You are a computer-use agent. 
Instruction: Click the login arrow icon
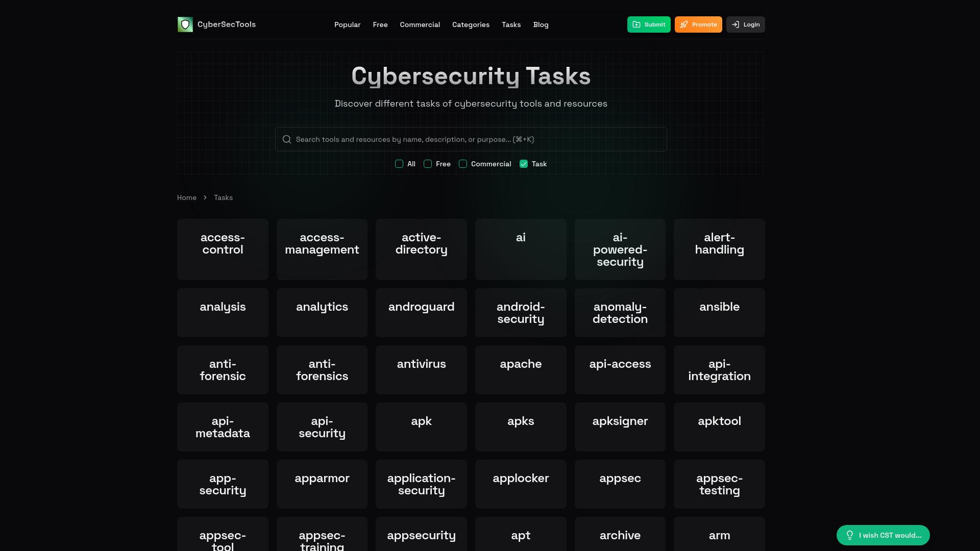point(736,24)
